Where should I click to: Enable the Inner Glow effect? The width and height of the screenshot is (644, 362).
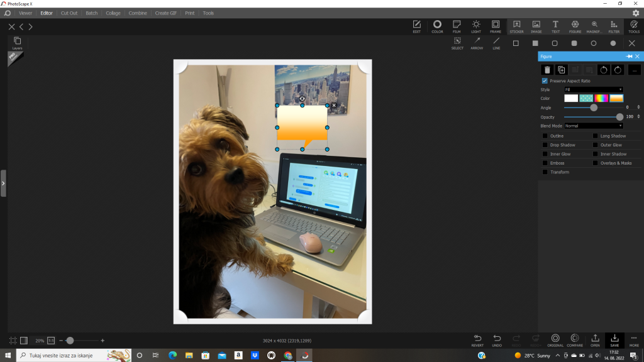point(545,154)
